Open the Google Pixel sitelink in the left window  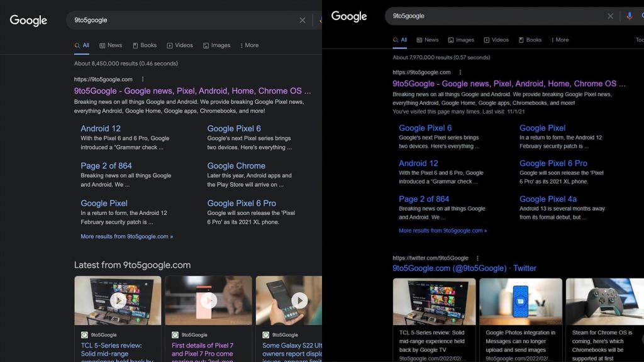pos(104,203)
